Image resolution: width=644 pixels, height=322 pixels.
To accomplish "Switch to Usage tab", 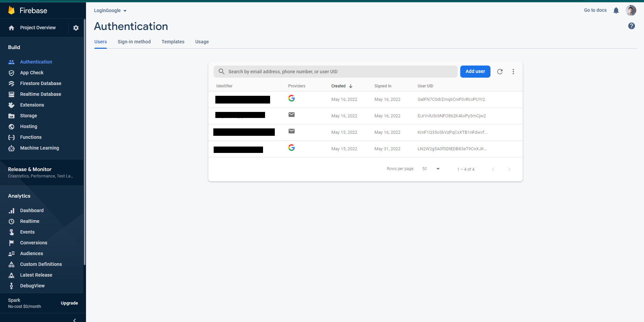I will coord(202,42).
